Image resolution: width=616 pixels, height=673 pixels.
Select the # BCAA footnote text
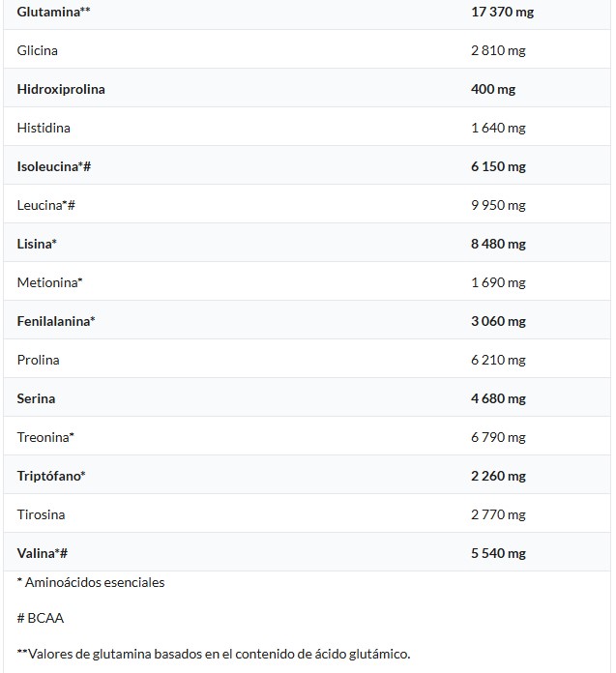(41, 618)
